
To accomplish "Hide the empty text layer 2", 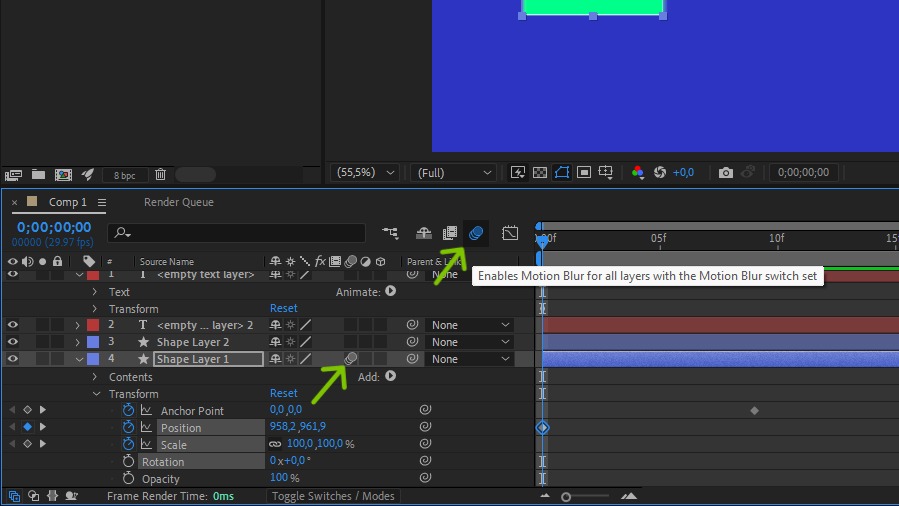I will click(12, 325).
